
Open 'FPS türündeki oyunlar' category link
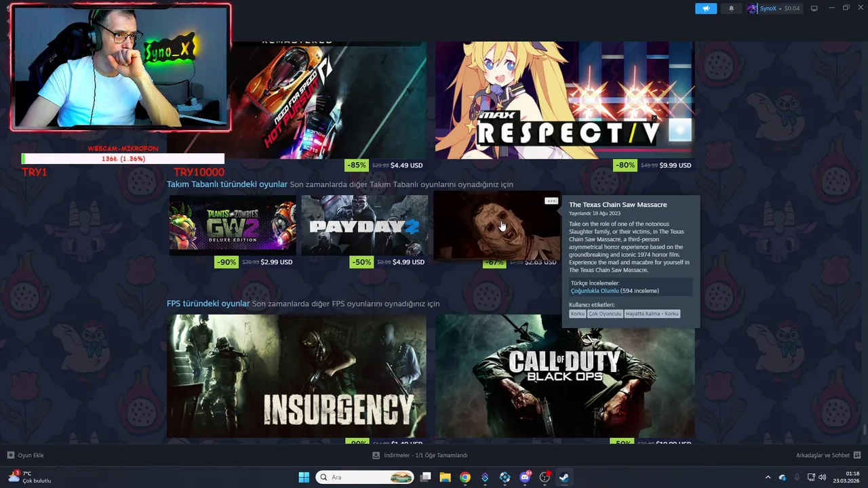click(x=208, y=304)
